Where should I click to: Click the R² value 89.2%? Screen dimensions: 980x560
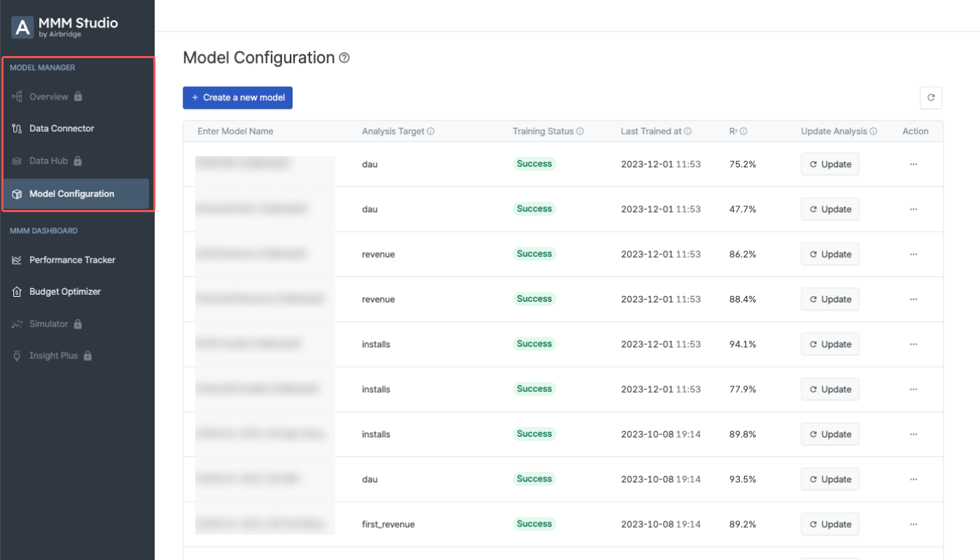pyautogui.click(x=743, y=524)
